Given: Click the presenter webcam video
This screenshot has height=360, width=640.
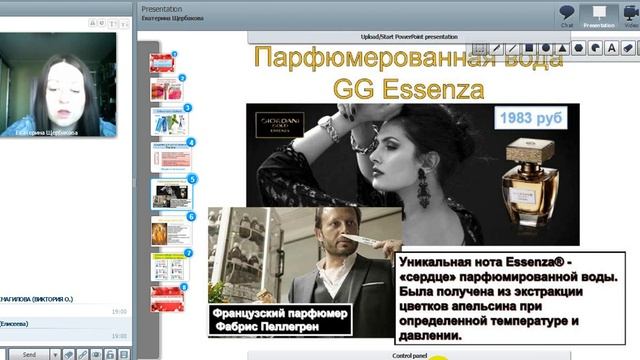Looking at the screenshot, I should [x=58, y=84].
